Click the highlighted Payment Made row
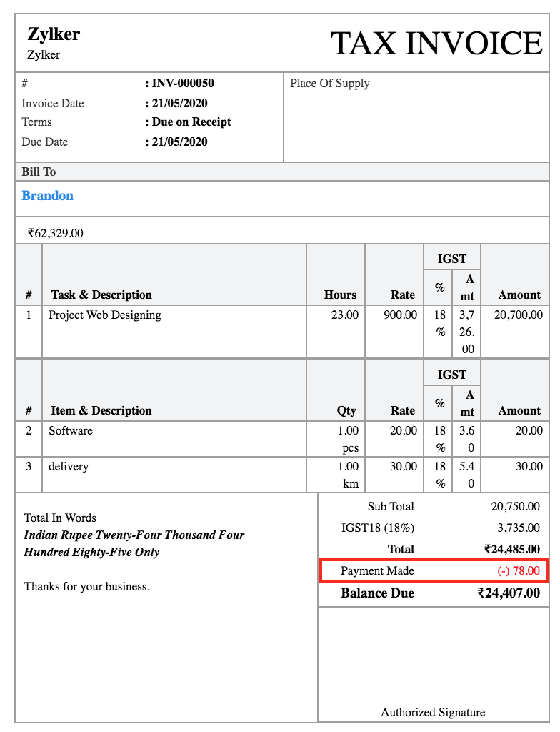Image resolution: width=560 pixels, height=732 pixels. tap(434, 571)
